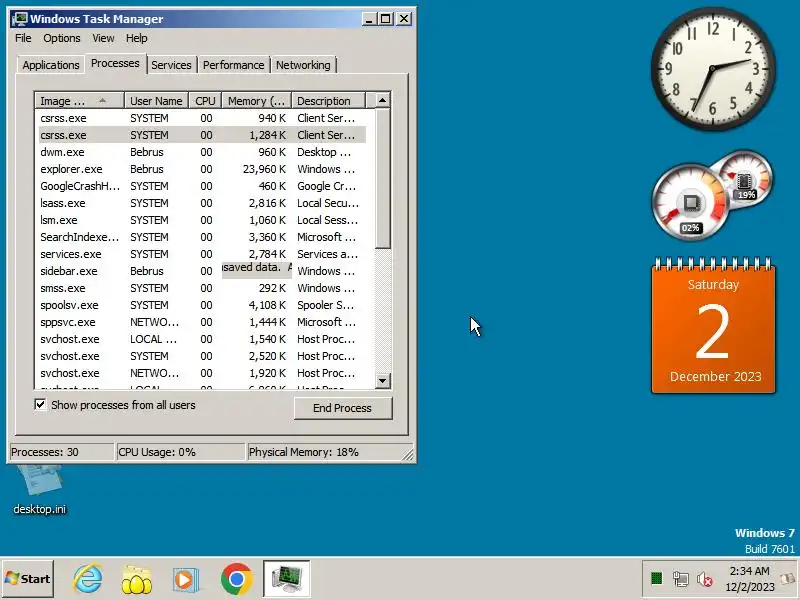Screen dimensions: 800x600
Task: Switch to the Applications tab
Action: coord(51,65)
